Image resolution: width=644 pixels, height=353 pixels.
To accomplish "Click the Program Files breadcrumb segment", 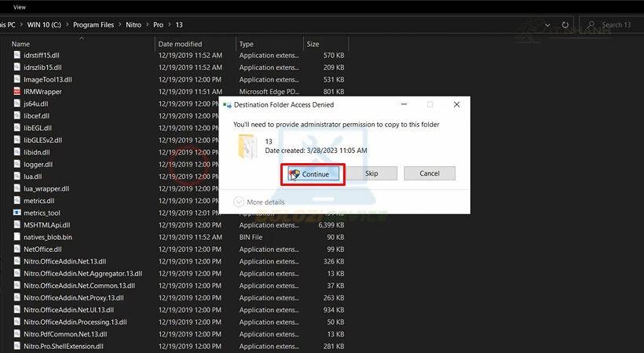I will (97, 24).
